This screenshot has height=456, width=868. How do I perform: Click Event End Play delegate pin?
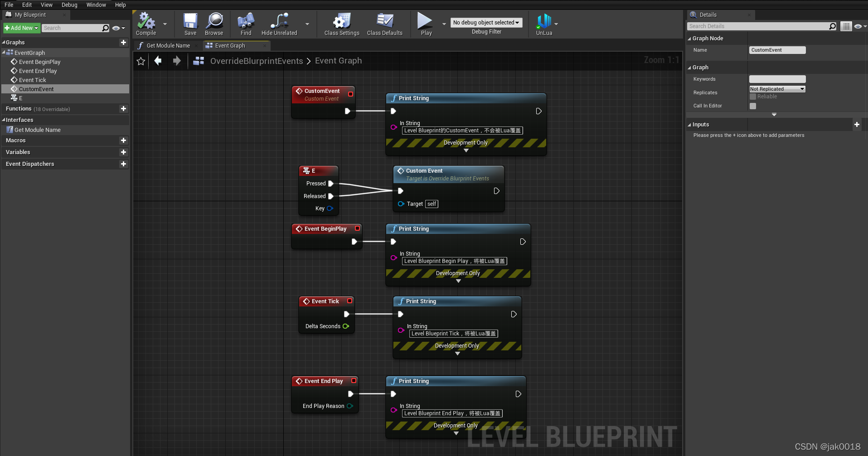pos(354,381)
